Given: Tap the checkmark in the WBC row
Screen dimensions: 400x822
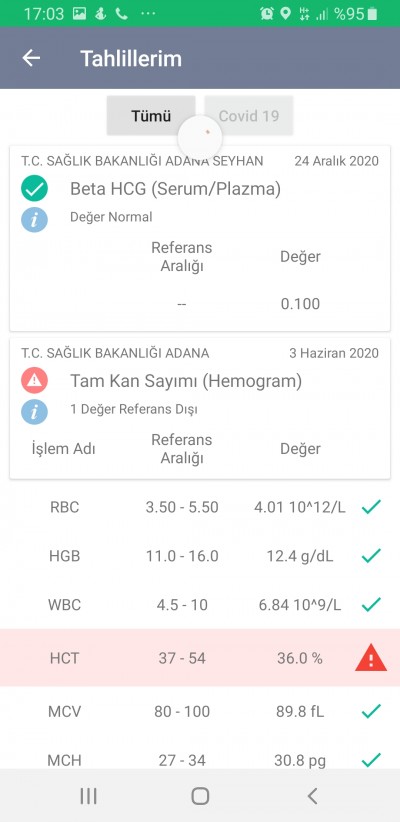Looking at the screenshot, I should 371,604.
